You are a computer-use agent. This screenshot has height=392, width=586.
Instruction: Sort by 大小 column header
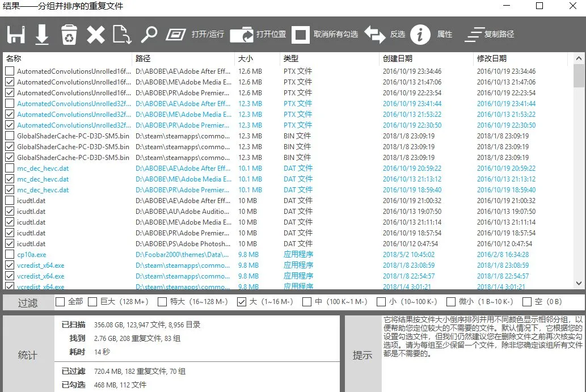pos(257,58)
